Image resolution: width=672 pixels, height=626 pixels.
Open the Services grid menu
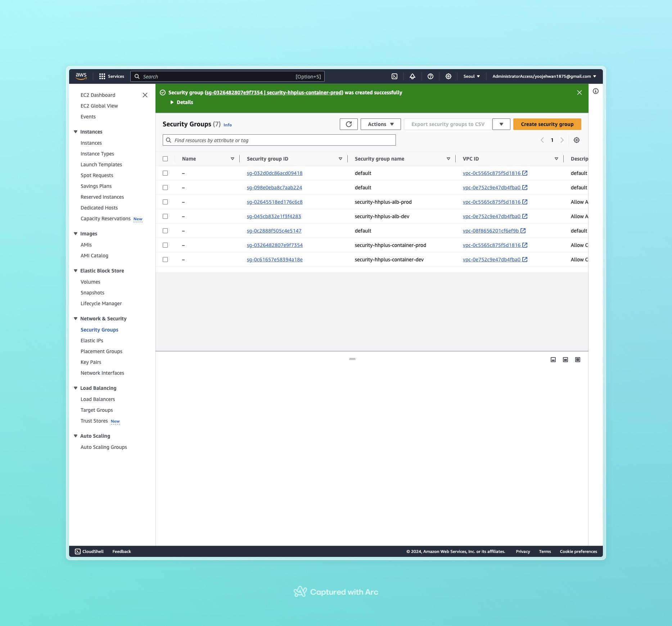coord(112,76)
